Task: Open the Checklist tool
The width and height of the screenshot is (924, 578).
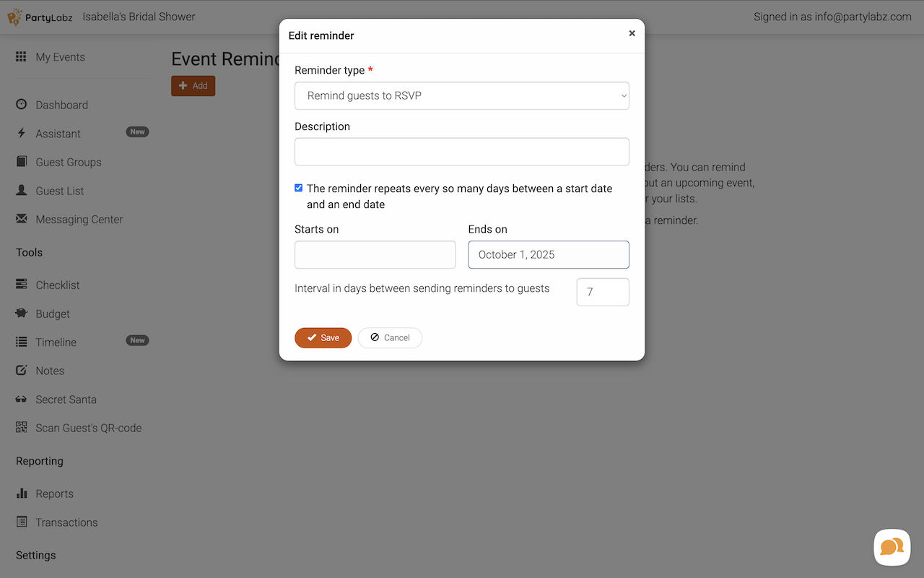Action: [x=58, y=285]
